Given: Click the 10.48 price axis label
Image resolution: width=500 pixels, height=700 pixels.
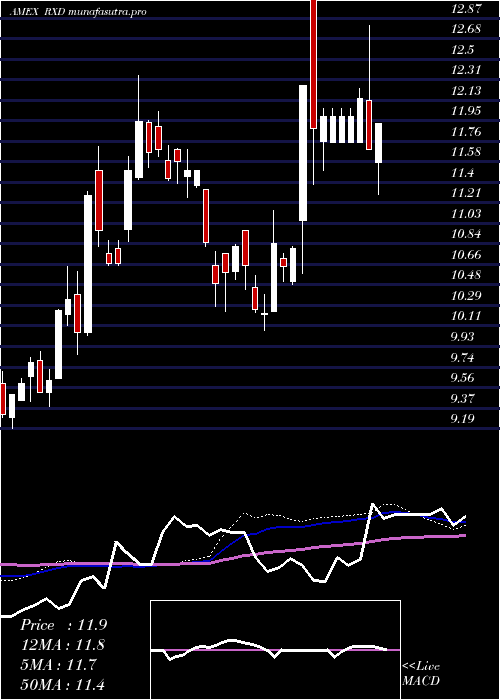Looking at the screenshot, I should tap(467, 275).
